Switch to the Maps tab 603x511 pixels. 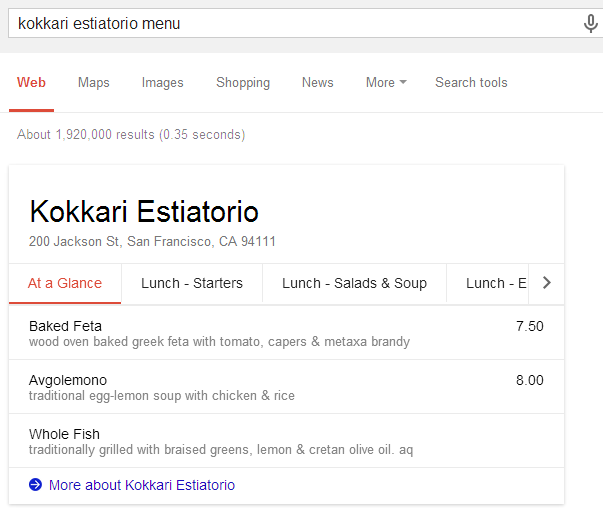click(x=93, y=82)
